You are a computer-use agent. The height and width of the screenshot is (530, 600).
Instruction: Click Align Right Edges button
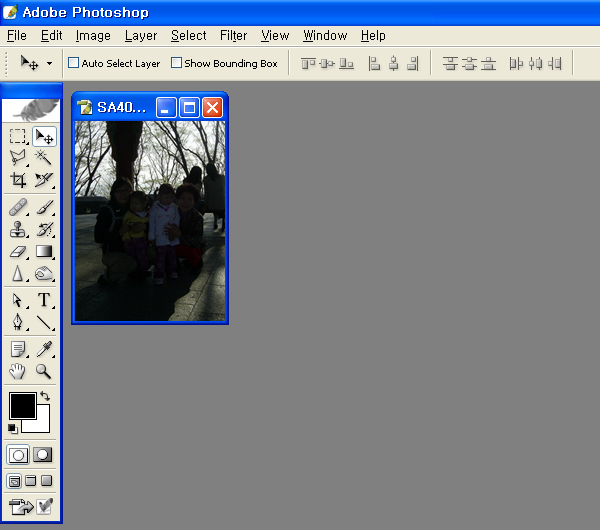(413, 63)
